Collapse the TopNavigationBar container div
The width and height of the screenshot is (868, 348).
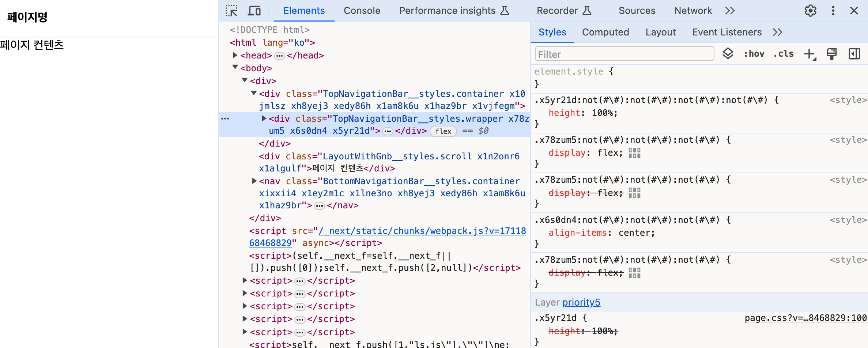(x=254, y=93)
